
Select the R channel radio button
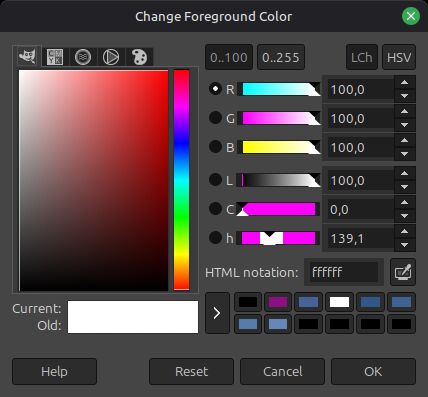215,89
